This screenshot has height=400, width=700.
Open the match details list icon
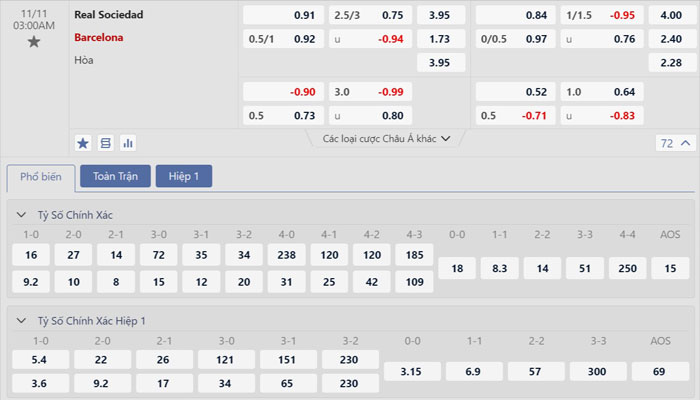pyautogui.click(x=105, y=142)
